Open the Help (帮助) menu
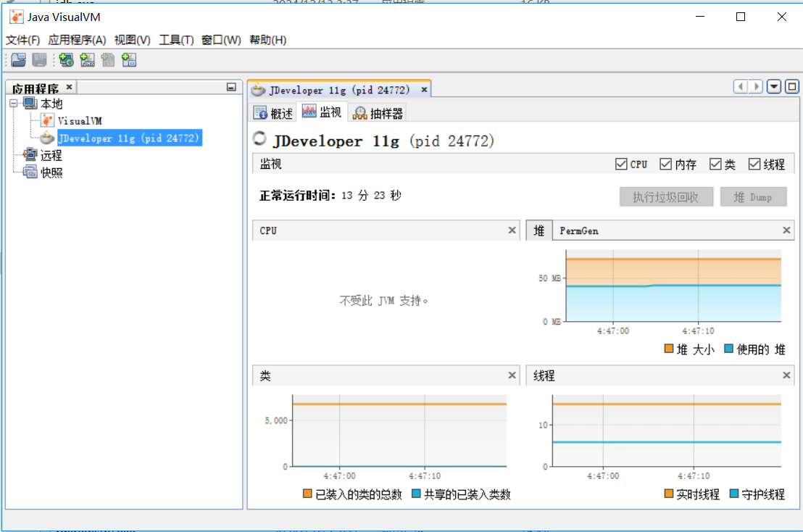The height and width of the screenshot is (532, 803). coord(268,40)
